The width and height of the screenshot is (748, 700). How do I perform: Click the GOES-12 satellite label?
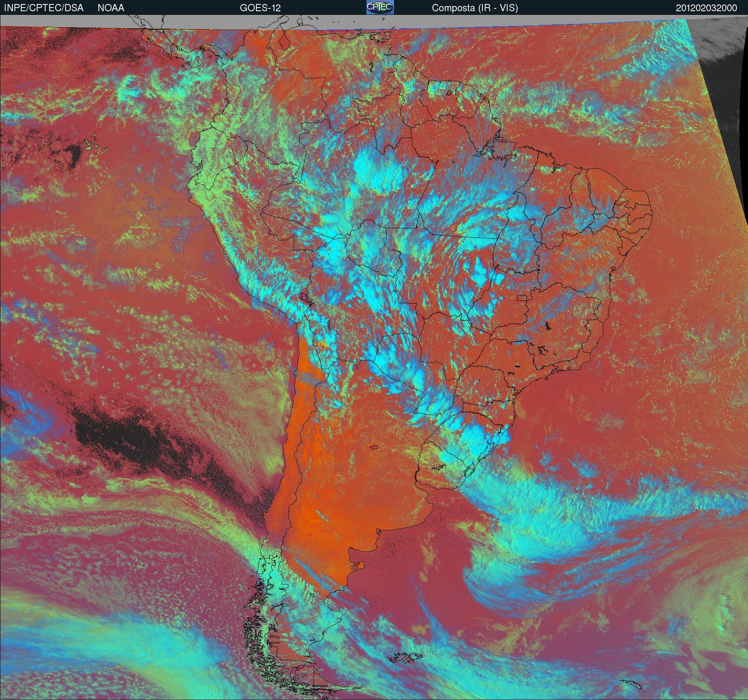[x=260, y=8]
